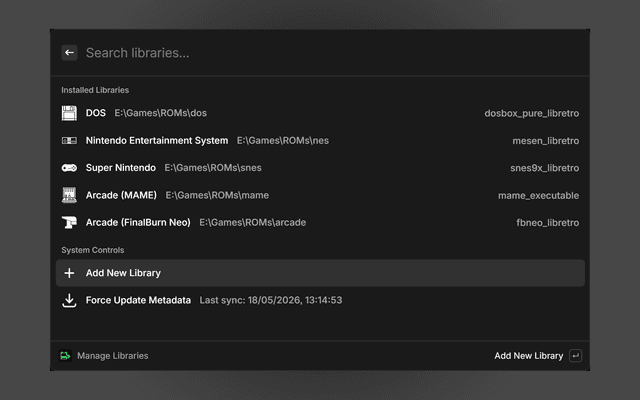Click the Last sync timestamp text

tap(271, 300)
